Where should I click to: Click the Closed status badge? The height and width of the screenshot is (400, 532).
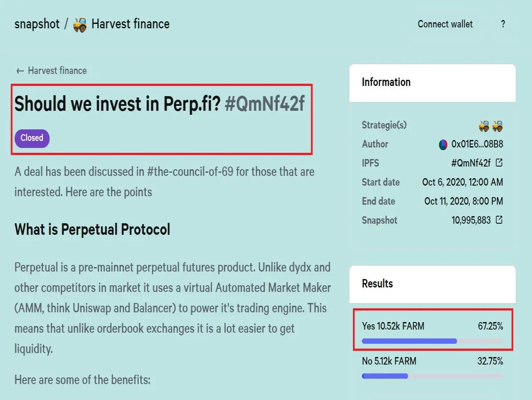pos(32,138)
